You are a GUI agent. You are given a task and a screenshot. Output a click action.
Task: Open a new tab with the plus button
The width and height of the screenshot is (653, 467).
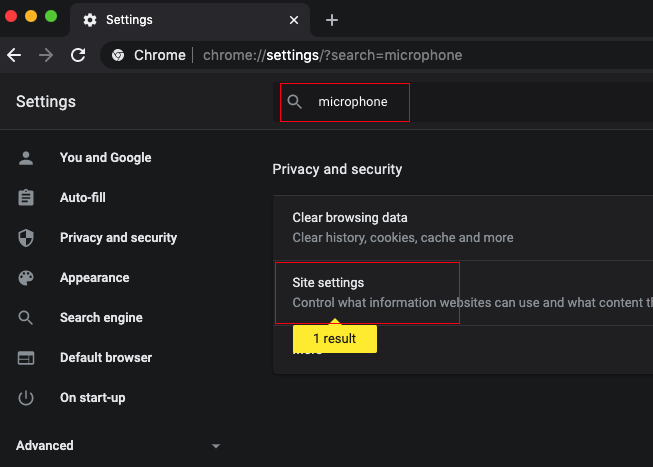[332, 20]
